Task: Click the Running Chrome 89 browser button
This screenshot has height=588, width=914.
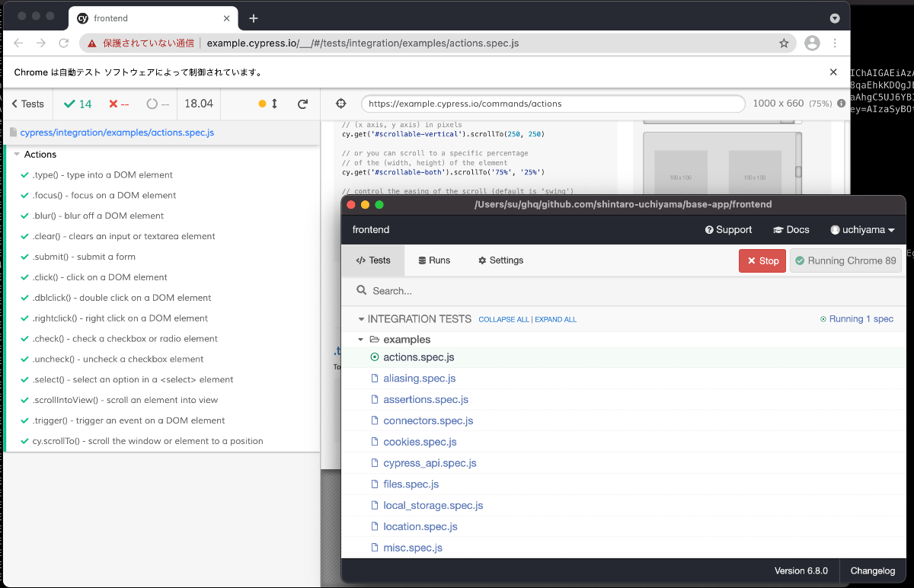Action: (x=845, y=260)
